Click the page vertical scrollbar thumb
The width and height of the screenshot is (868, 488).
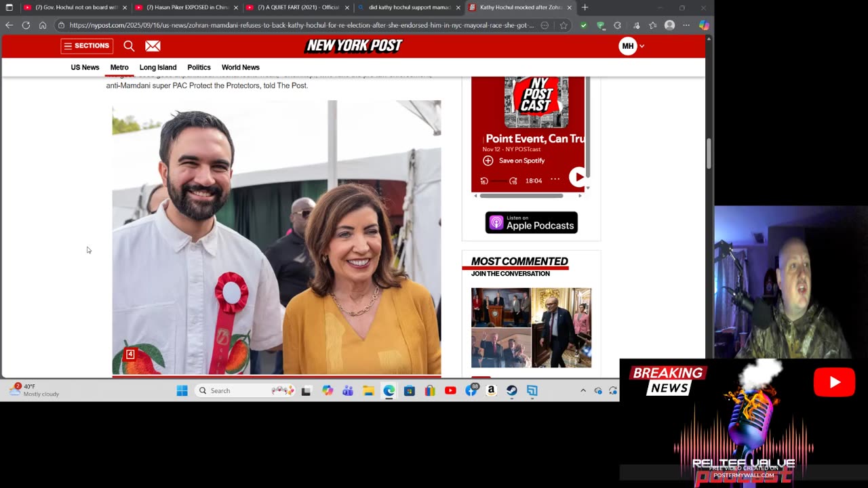click(709, 154)
